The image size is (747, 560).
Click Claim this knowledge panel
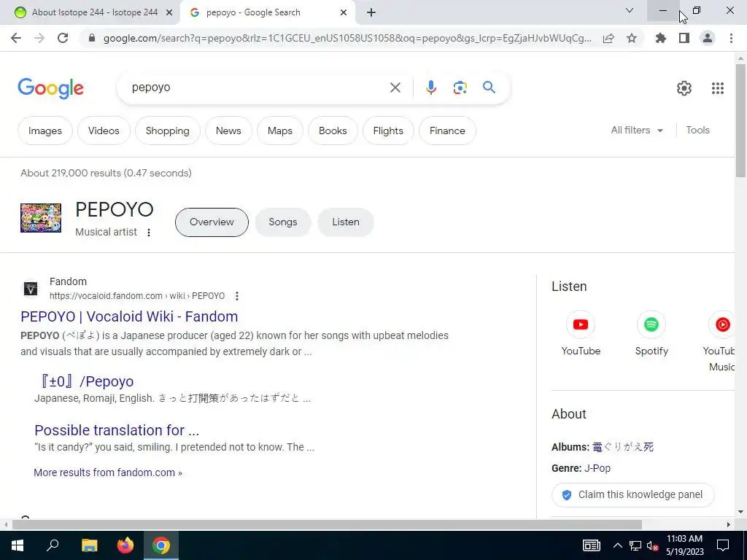(632, 495)
